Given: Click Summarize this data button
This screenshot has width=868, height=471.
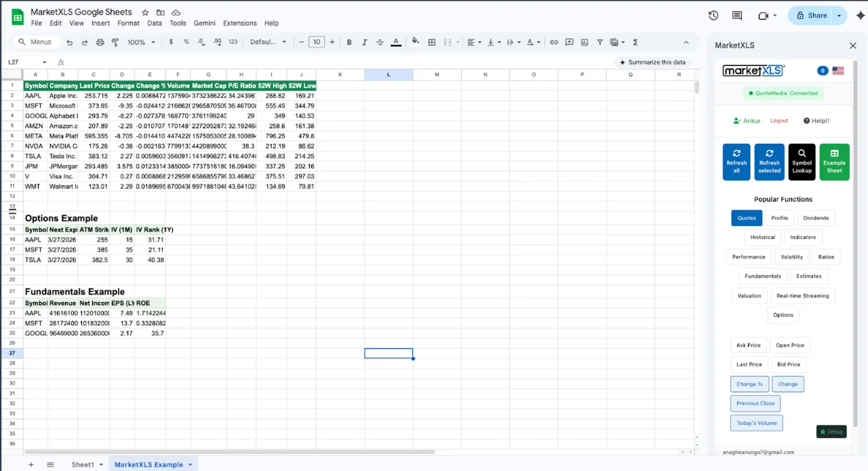Looking at the screenshot, I should (652, 62).
